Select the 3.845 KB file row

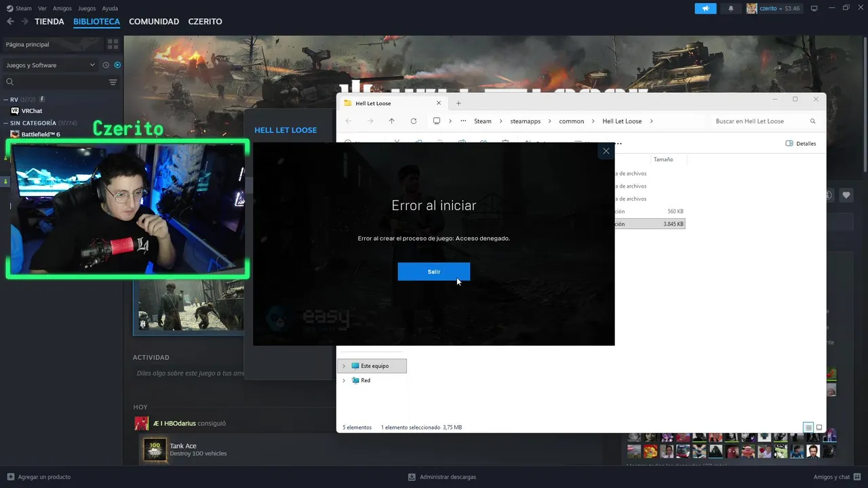650,224
